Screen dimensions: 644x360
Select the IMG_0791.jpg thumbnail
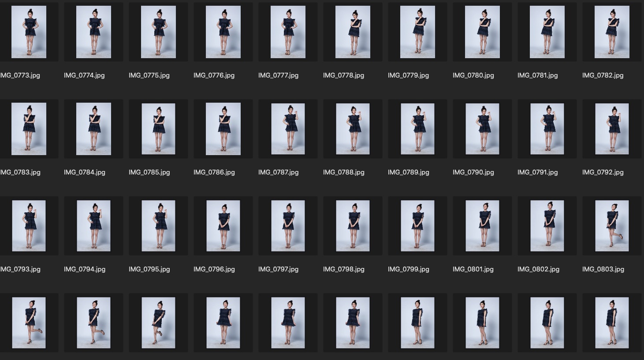tap(547, 129)
